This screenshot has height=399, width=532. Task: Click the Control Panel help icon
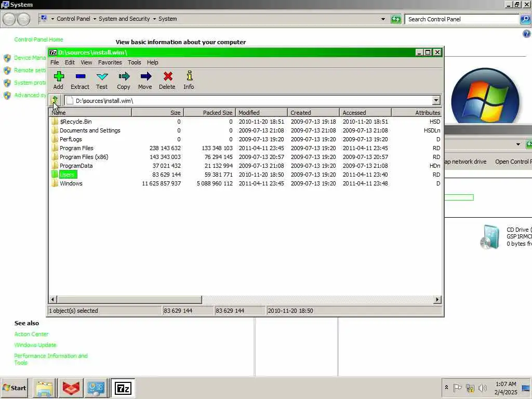click(526, 34)
